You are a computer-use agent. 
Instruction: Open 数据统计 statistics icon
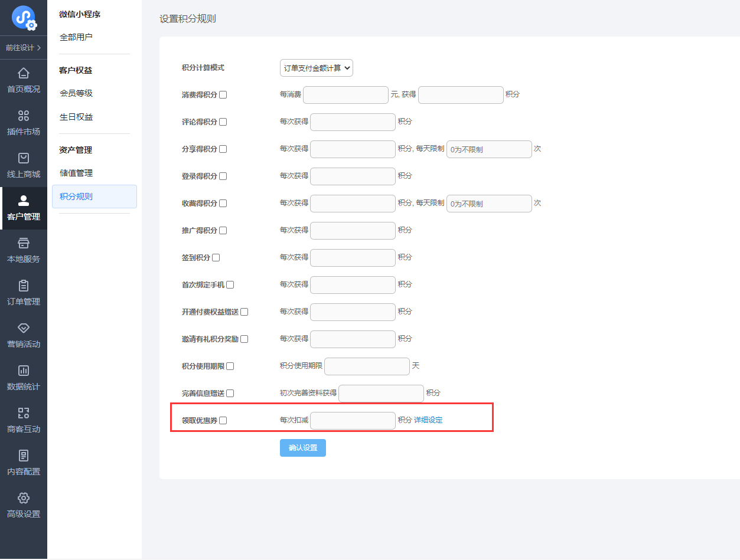click(x=24, y=371)
